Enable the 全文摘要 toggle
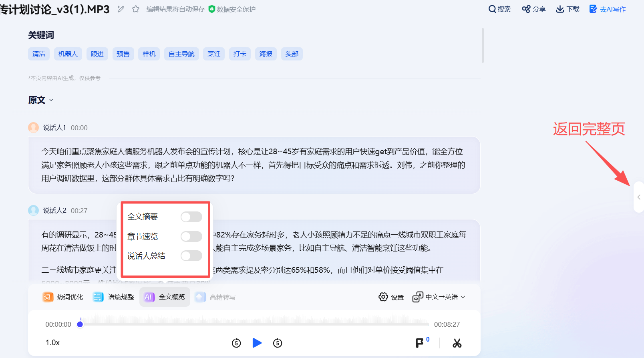This screenshot has width=644, height=358. tap(191, 217)
